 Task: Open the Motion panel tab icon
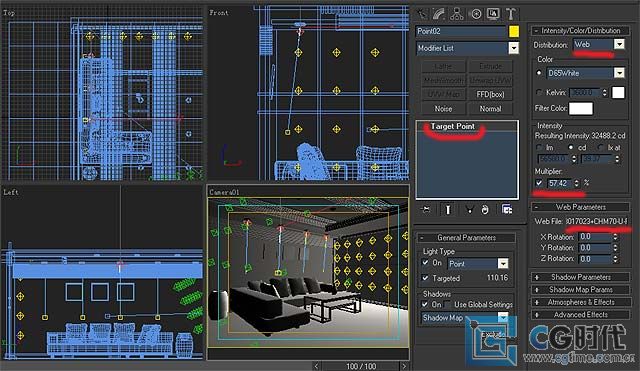point(476,14)
